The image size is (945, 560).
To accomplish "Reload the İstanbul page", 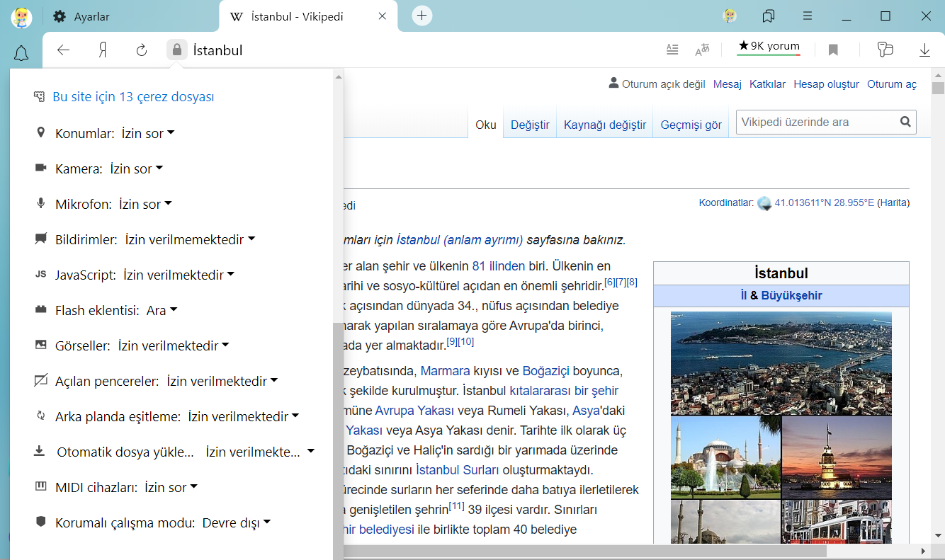I will [x=142, y=50].
